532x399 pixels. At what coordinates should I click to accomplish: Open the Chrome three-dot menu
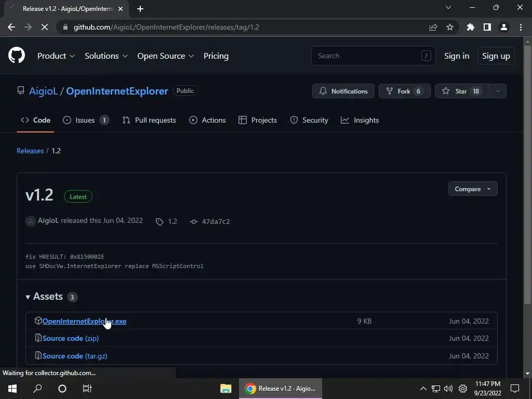pos(521,27)
